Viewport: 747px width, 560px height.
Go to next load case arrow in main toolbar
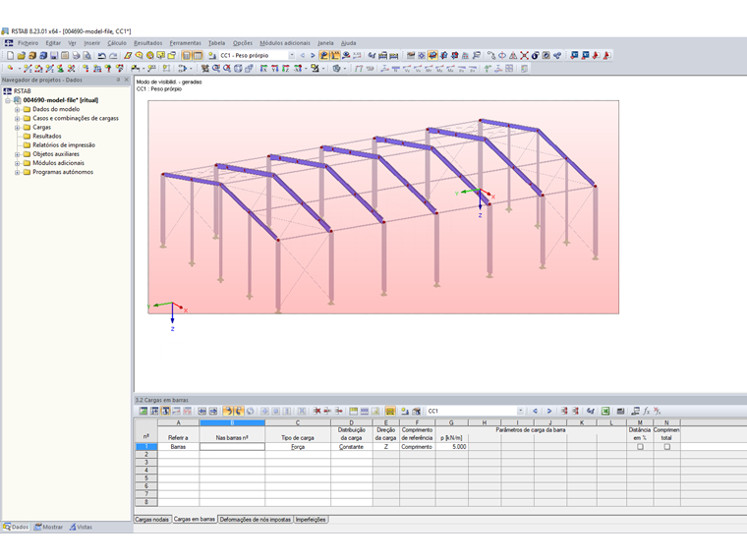[313, 55]
